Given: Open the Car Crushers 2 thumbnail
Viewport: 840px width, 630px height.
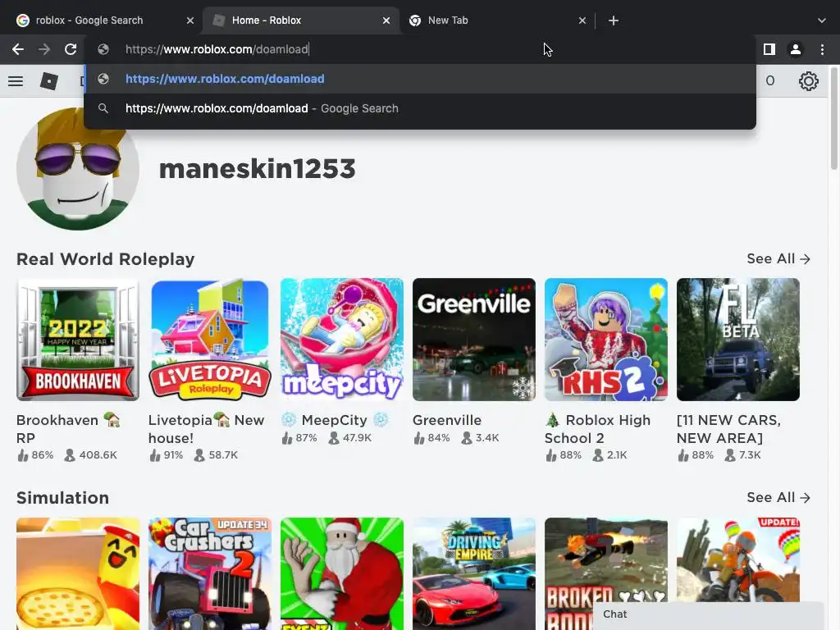Looking at the screenshot, I should 210,573.
